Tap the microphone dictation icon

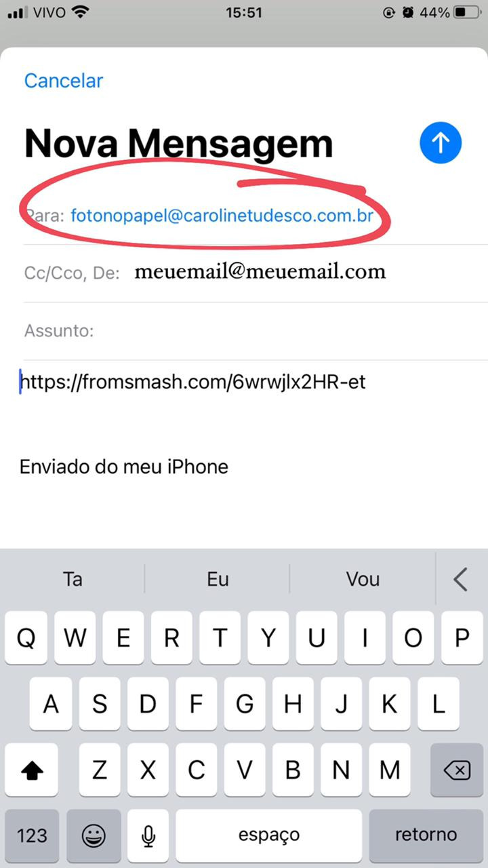[x=148, y=835]
